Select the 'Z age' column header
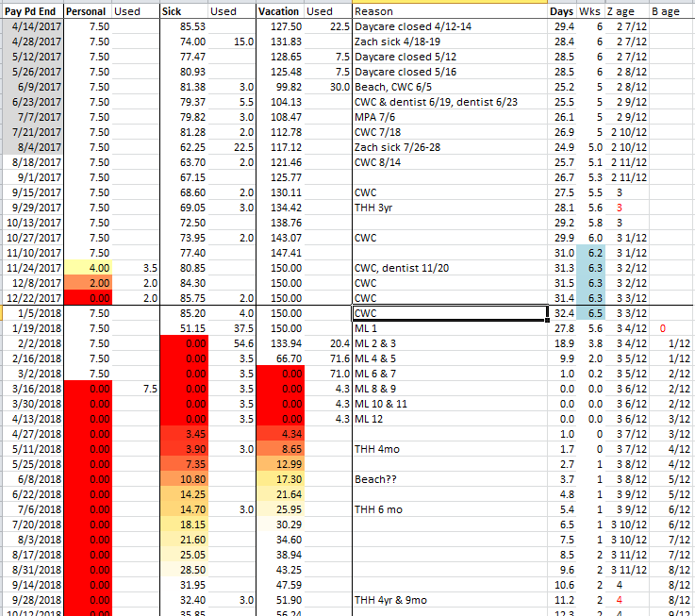Screen dimensions: 695x616 pos(627,11)
